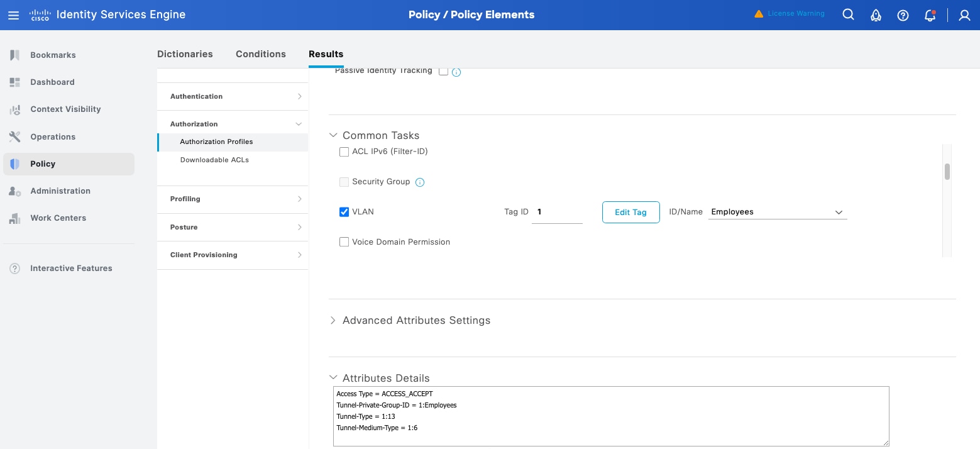This screenshot has width=980, height=449.
Task: Click the Security Group info icon
Action: tap(420, 182)
